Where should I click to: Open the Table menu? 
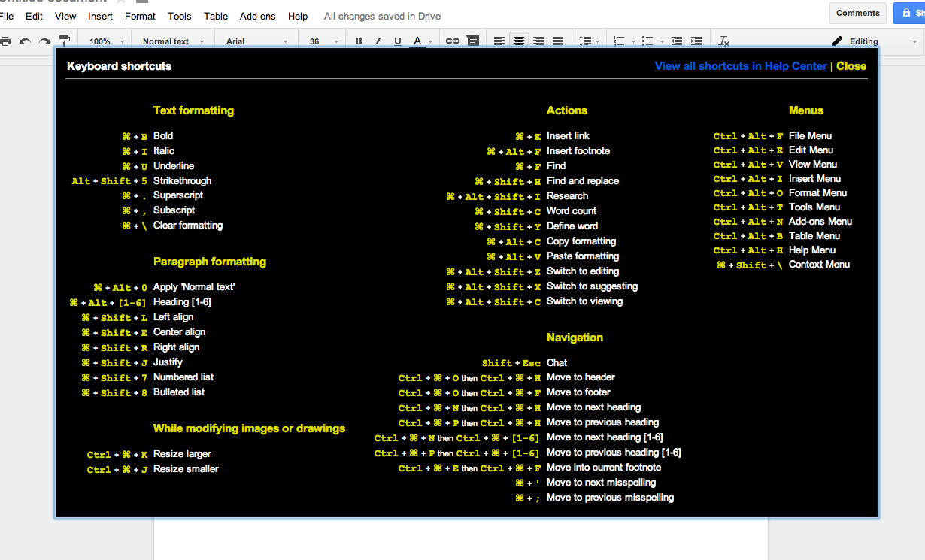(x=216, y=16)
